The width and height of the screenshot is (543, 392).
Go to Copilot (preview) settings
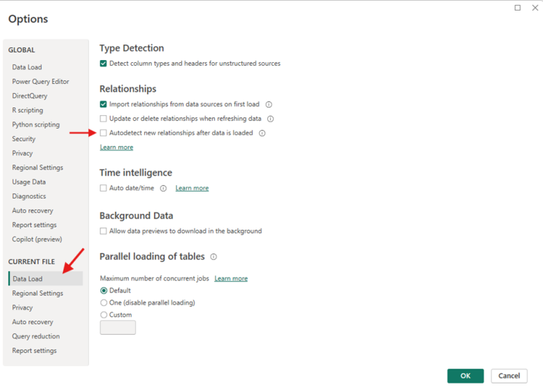point(37,239)
